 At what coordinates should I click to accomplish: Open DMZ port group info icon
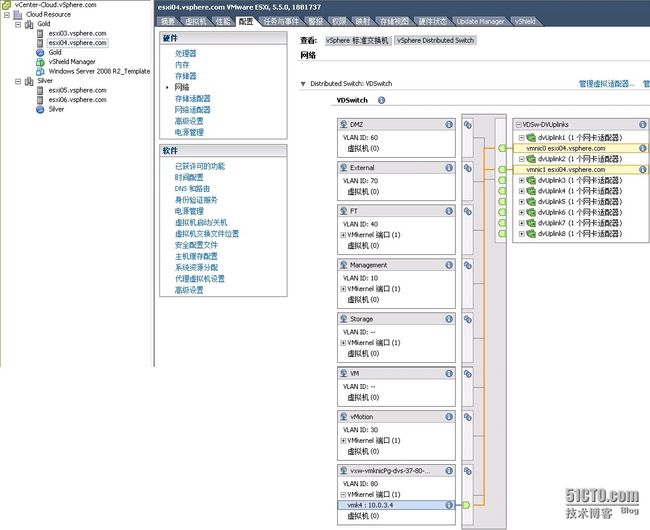pyautogui.click(x=449, y=124)
